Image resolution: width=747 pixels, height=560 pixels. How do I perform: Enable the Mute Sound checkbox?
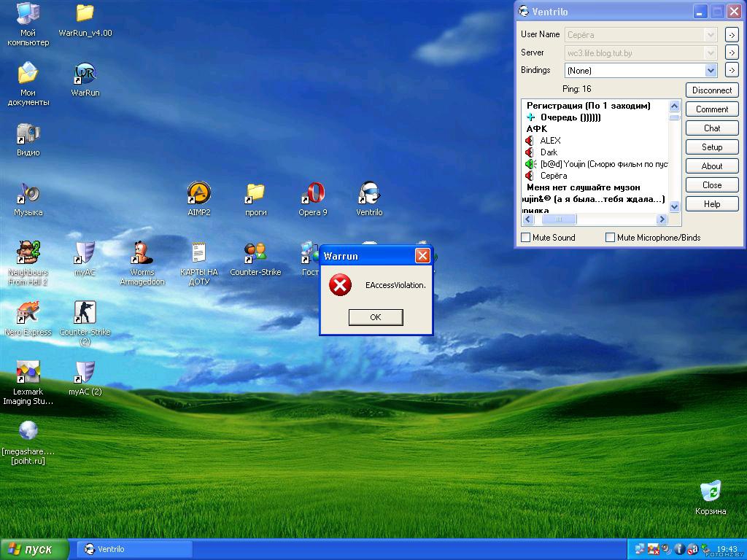click(x=526, y=237)
